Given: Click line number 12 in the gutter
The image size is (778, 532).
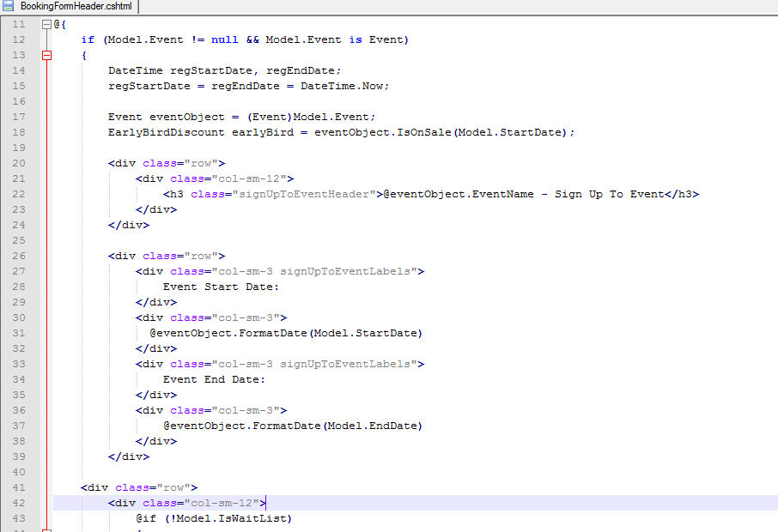Looking at the screenshot, I should pyautogui.click(x=19, y=39).
